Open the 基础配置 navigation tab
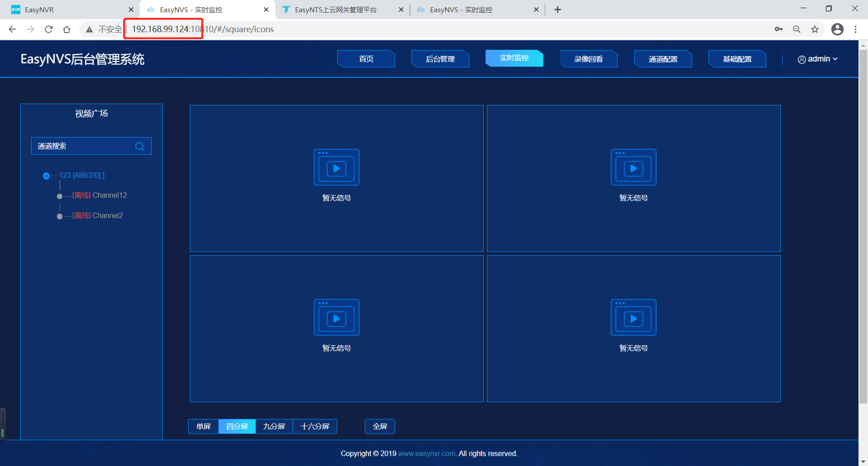This screenshot has height=466, width=868. (x=737, y=59)
